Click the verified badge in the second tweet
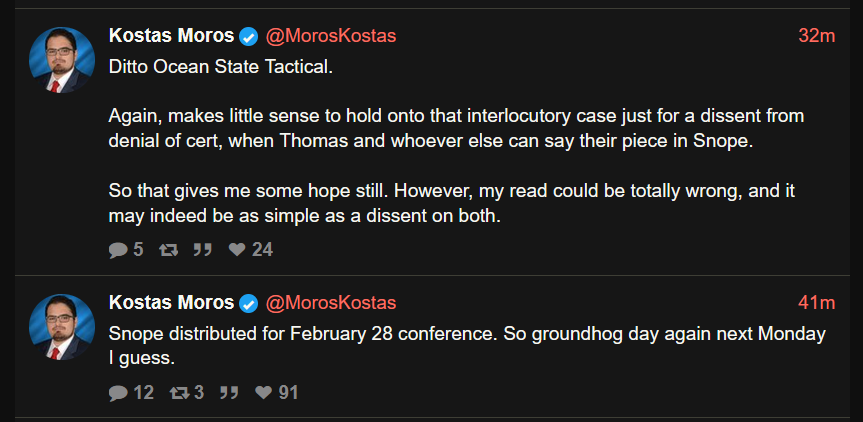Viewport: 863px width, 422px height. coord(249,303)
